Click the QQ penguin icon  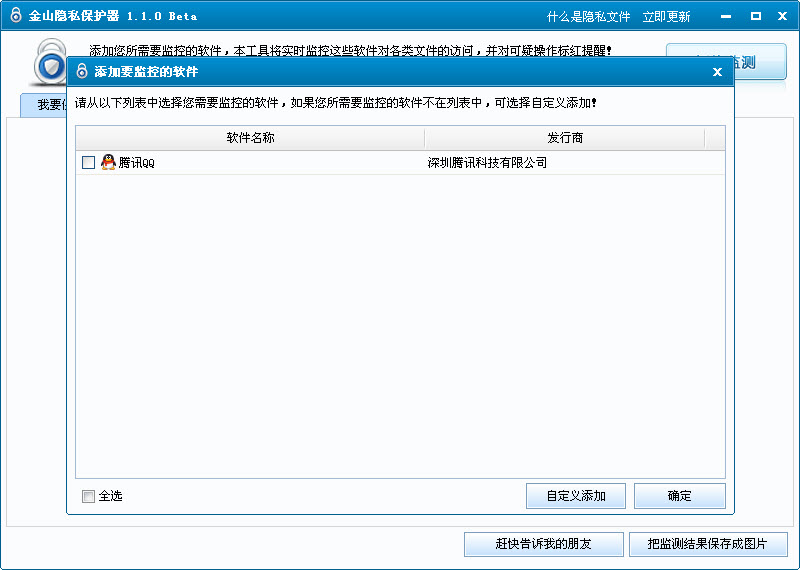pos(108,162)
